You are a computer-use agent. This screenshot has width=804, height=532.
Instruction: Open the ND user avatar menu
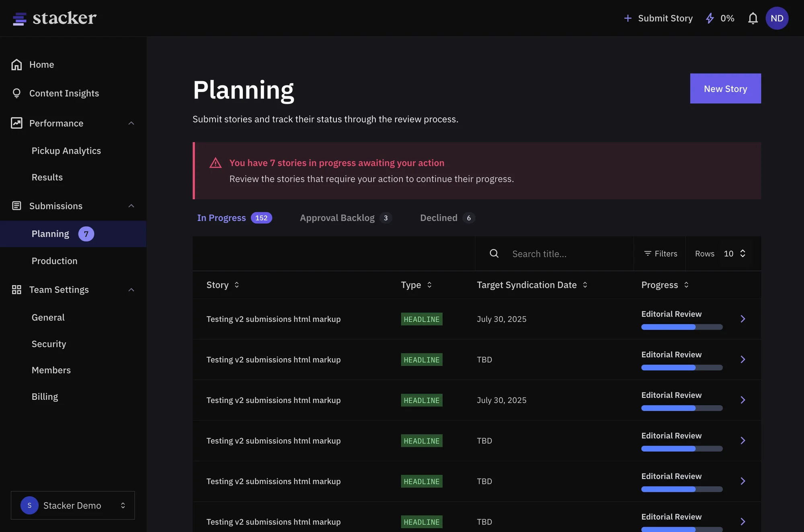777,18
